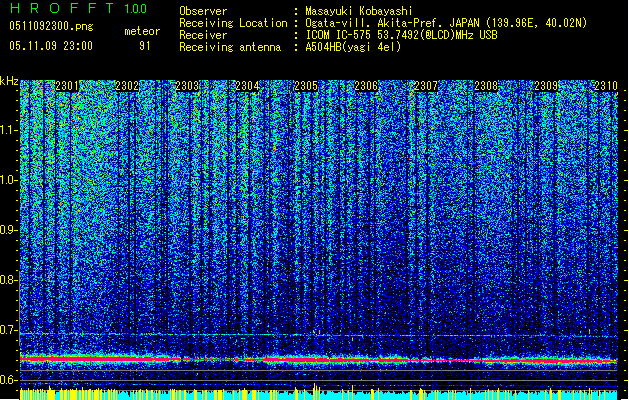The width and height of the screenshot is (629, 400).
Task: Click the meteor count label
Action: click(142, 31)
